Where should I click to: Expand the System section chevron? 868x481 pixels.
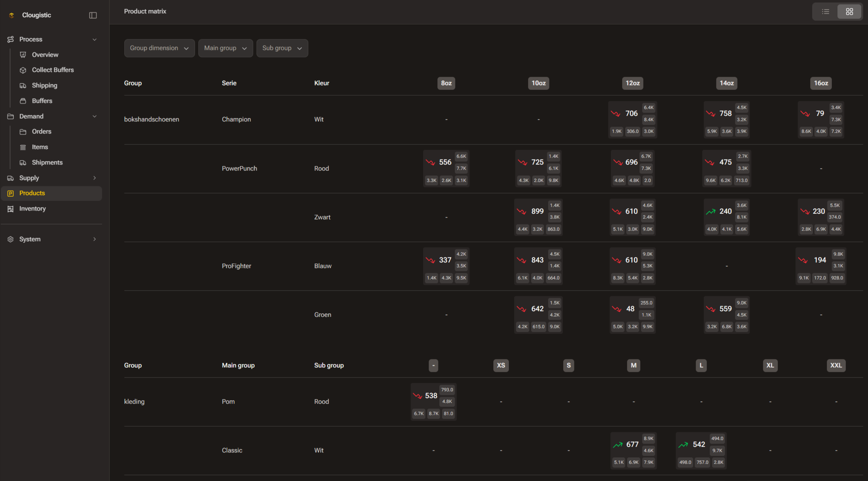pyautogui.click(x=94, y=239)
